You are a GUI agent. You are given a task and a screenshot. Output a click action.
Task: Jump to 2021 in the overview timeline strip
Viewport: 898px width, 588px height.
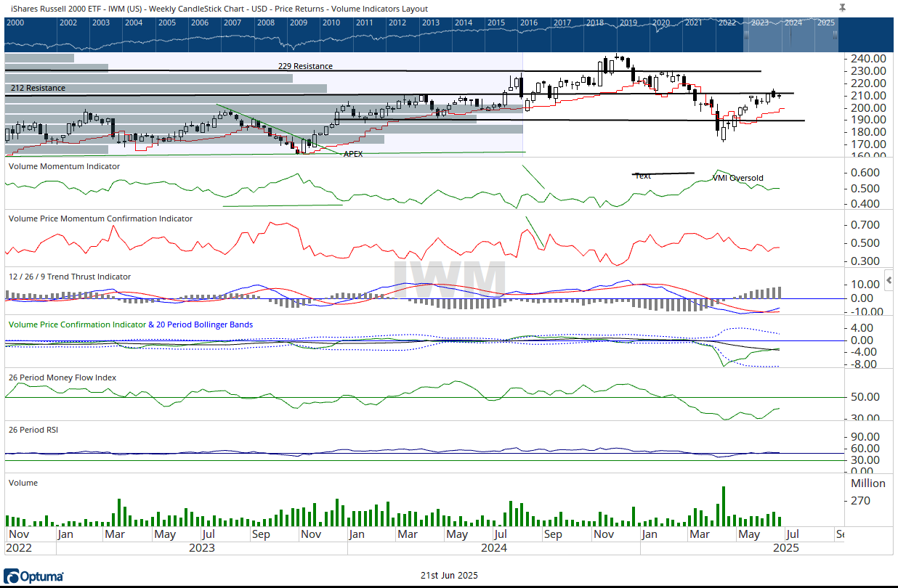(694, 23)
